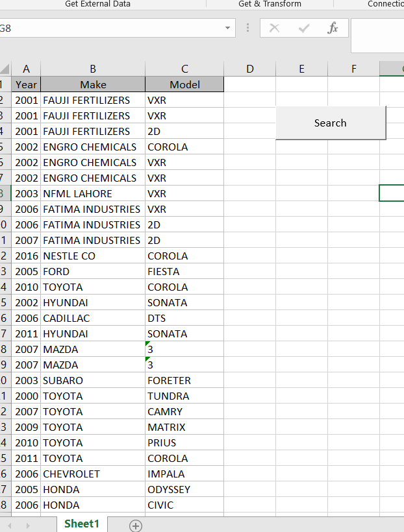Select the SUBARO cell
The height and width of the screenshot is (532, 404).
click(x=93, y=380)
